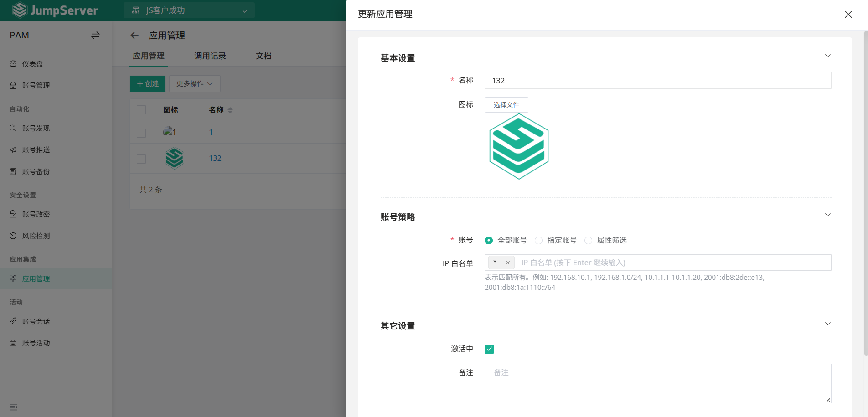This screenshot has height=417, width=868.
Task: Click the 共 2 条 total count text
Action: pyautogui.click(x=151, y=190)
